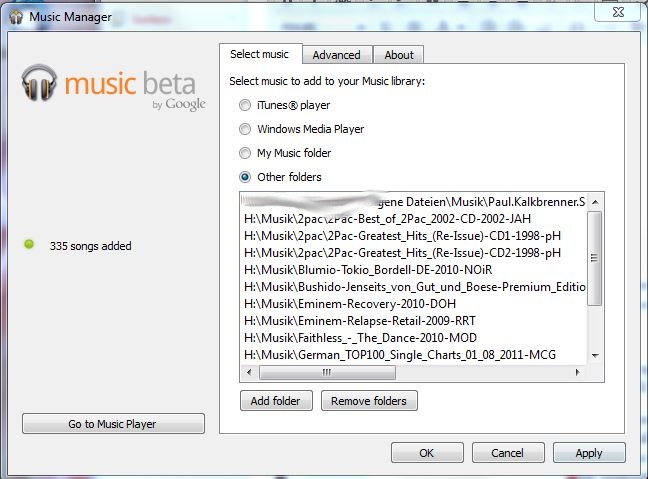The image size is (648, 479).
Task: Click the Remove folders button
Action: pyautogui.click(x=369, y=401)
